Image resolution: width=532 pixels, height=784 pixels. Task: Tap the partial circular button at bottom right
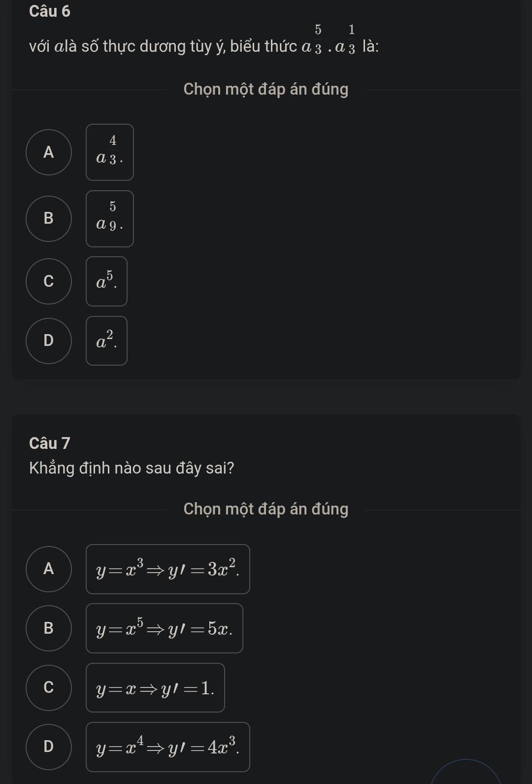click(x=466, y=773)
